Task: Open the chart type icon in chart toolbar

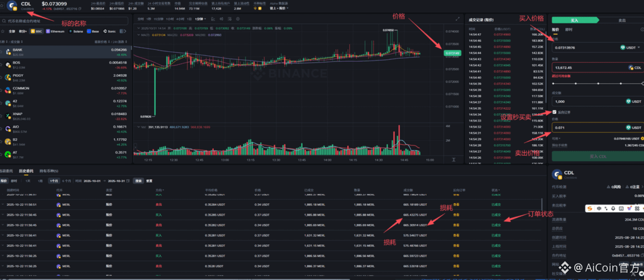Action: pos(221,19)
